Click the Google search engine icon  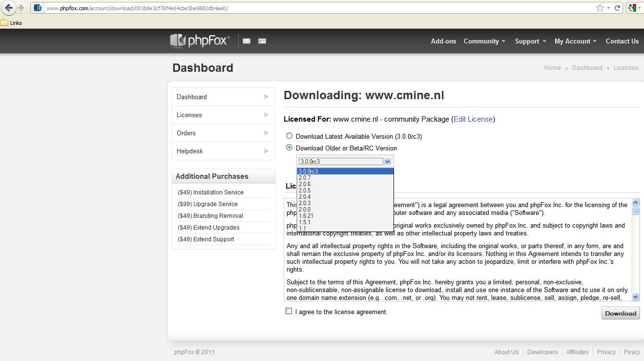[x=632, y=8]
